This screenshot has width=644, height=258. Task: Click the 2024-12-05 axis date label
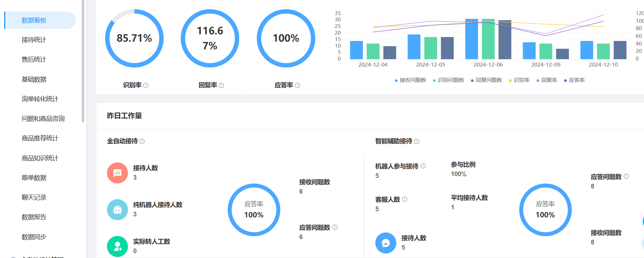click(431, 65)
